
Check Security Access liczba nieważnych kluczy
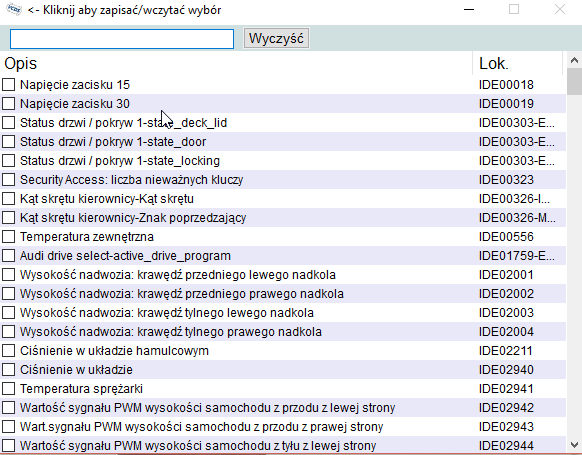9,180
